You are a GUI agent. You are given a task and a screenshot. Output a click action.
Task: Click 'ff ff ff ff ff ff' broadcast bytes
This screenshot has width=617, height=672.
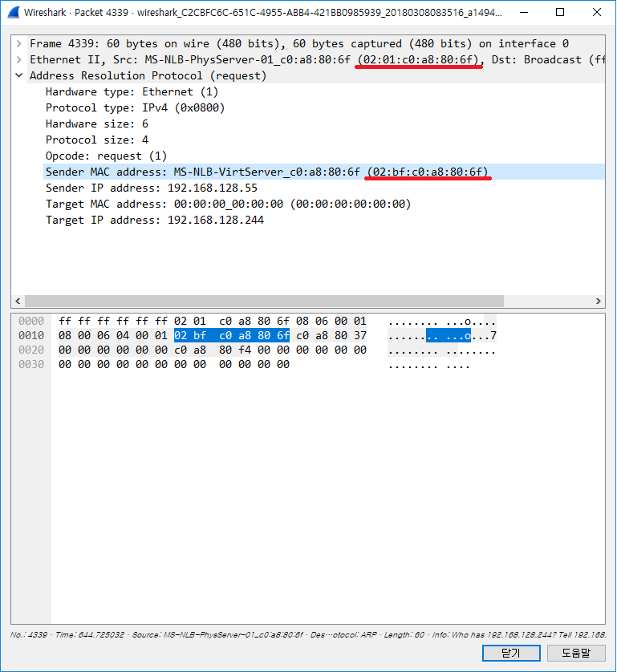click(113, 321)
